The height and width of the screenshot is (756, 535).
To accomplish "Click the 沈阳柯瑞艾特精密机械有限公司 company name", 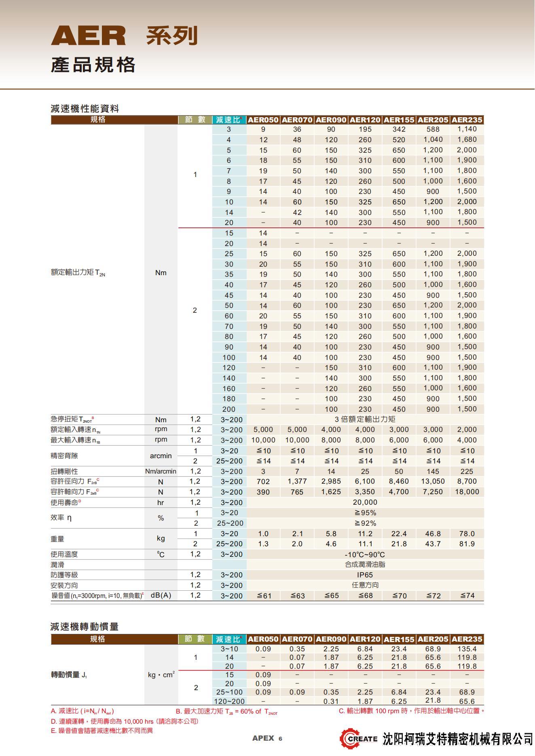I will point(457,739).
